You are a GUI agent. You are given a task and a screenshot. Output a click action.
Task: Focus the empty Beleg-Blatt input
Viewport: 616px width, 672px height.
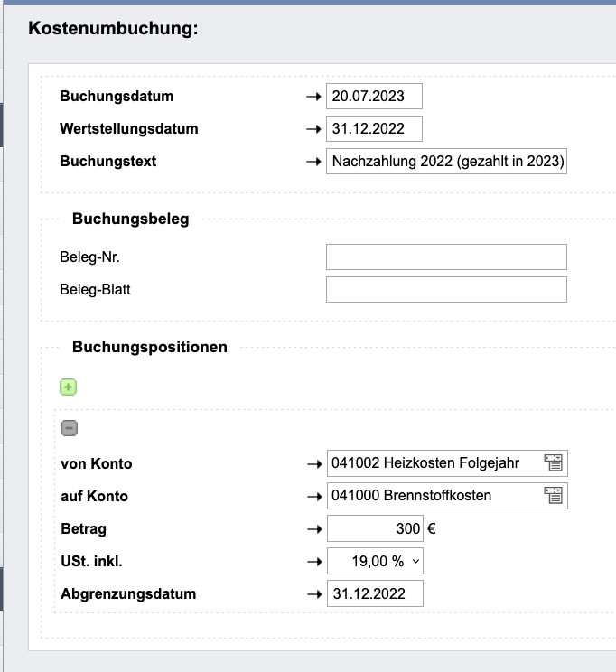(446, 289)
